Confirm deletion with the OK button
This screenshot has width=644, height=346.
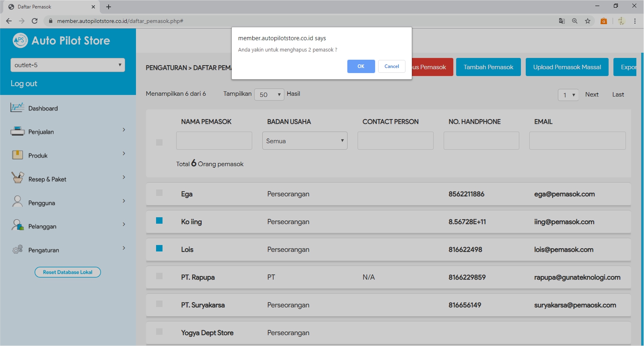point(361,66)
